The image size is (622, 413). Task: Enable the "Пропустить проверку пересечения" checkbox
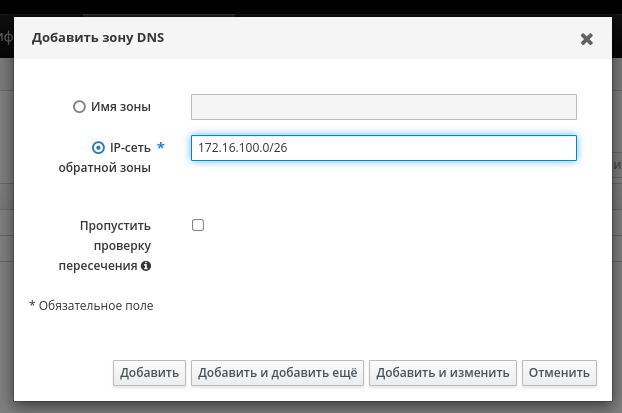point(198,225)
